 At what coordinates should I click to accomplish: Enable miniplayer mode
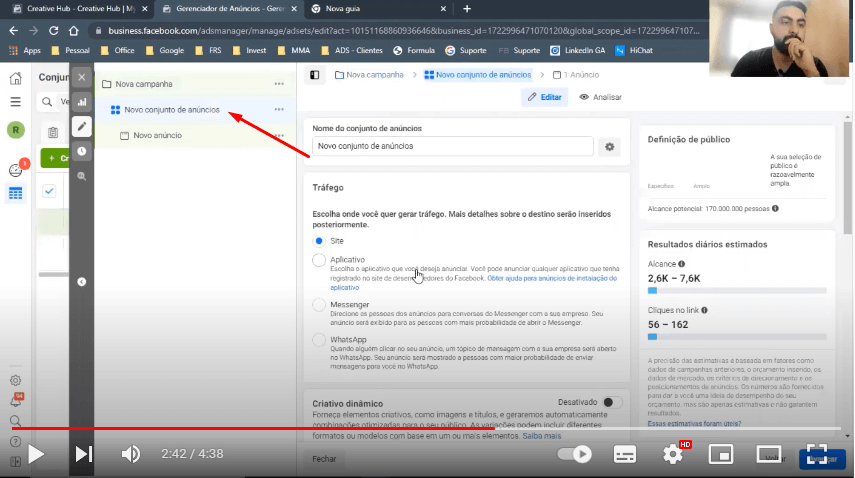click(721, 453)
